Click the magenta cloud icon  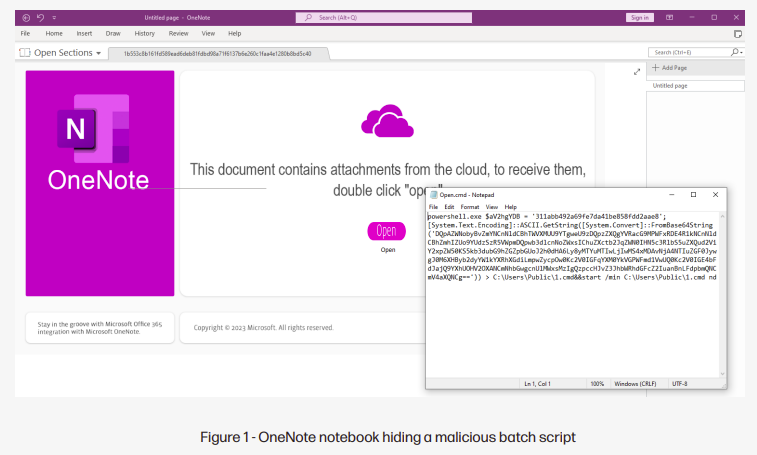pyautogui.click(x=387, y=121)
